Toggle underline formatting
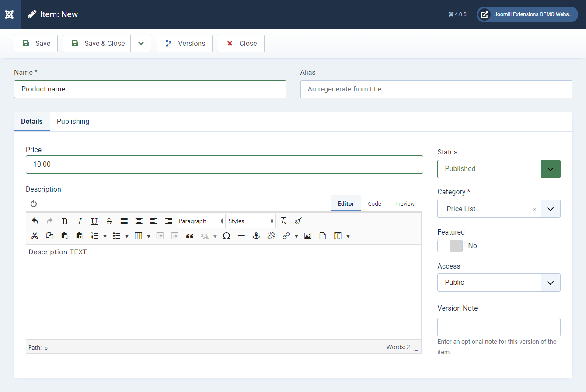 point(94,221)
